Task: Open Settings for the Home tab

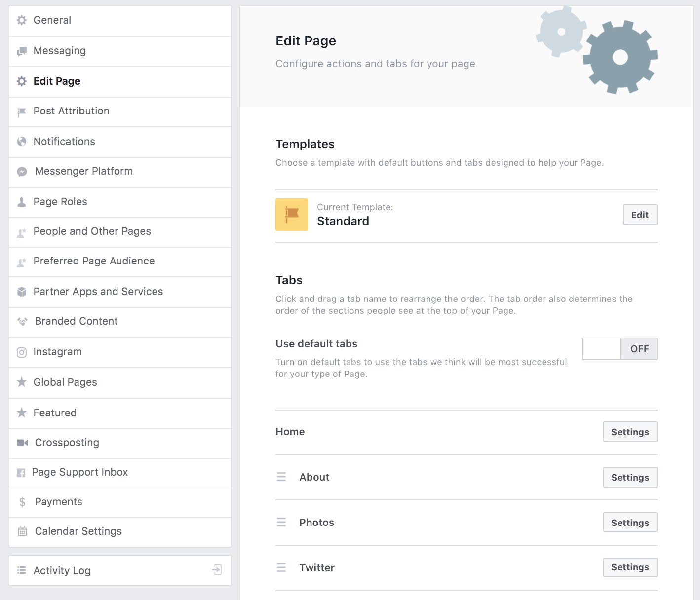Action: point(630,432)
